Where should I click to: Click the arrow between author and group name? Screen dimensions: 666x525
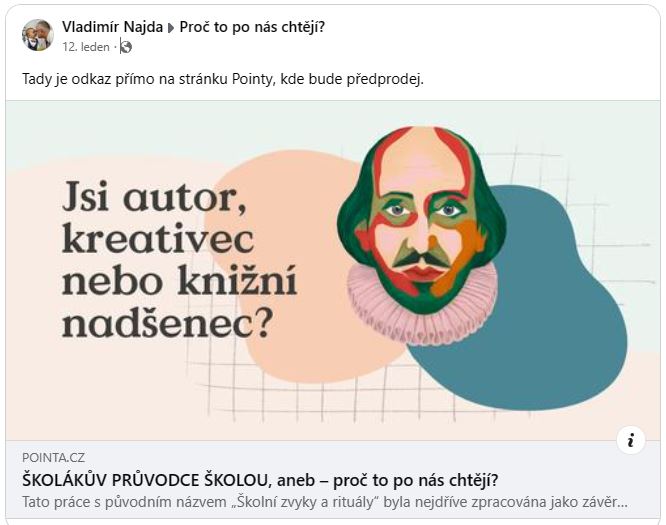pyautogui.click(x=171, y=28)
